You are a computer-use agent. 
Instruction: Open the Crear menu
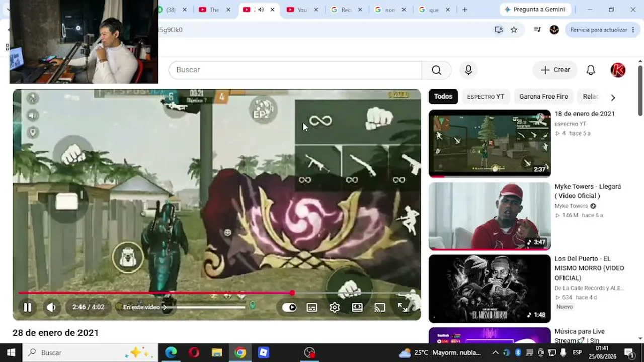pos(555,70)
